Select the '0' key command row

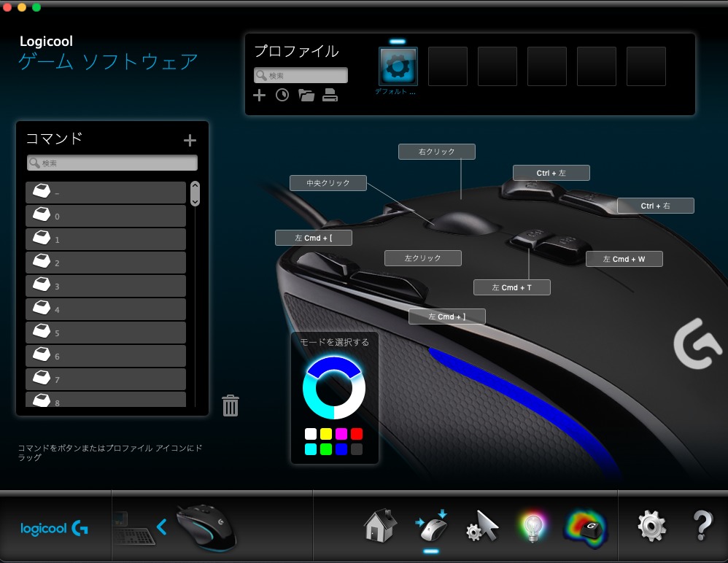pos(106,216)
